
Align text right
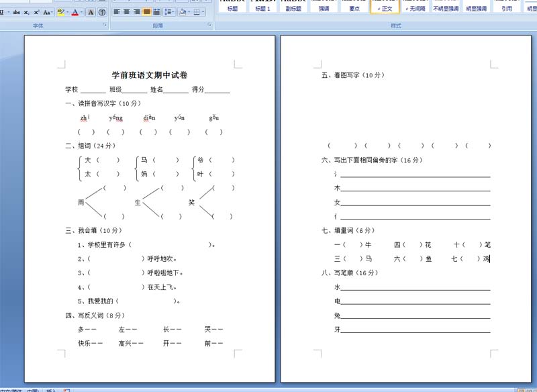point(137,12)
